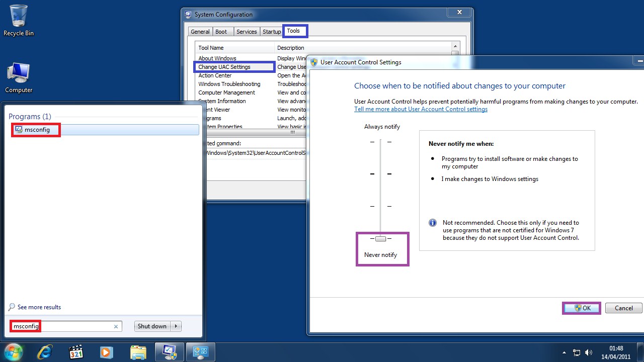Image resolution: width=644 pixels, height=362 pixels.
Task: Click the Tool Name column header
Action: pos(235,48)
